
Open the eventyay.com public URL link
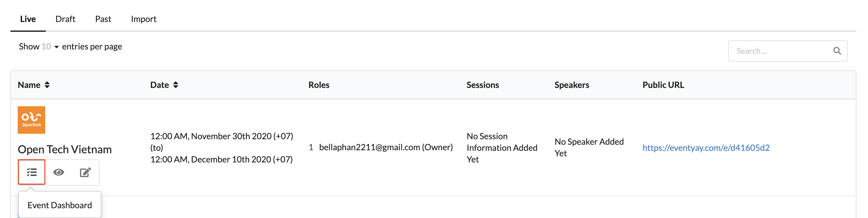(x=706, y=147)
